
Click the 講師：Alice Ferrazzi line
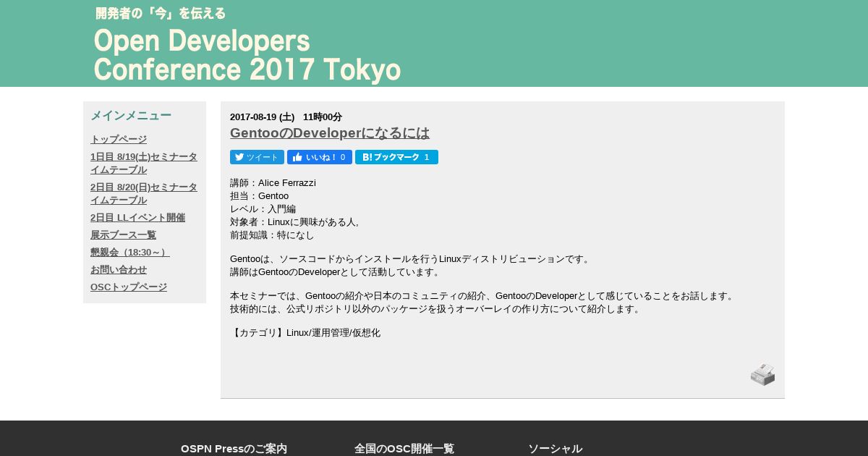[x=273, y=183]
